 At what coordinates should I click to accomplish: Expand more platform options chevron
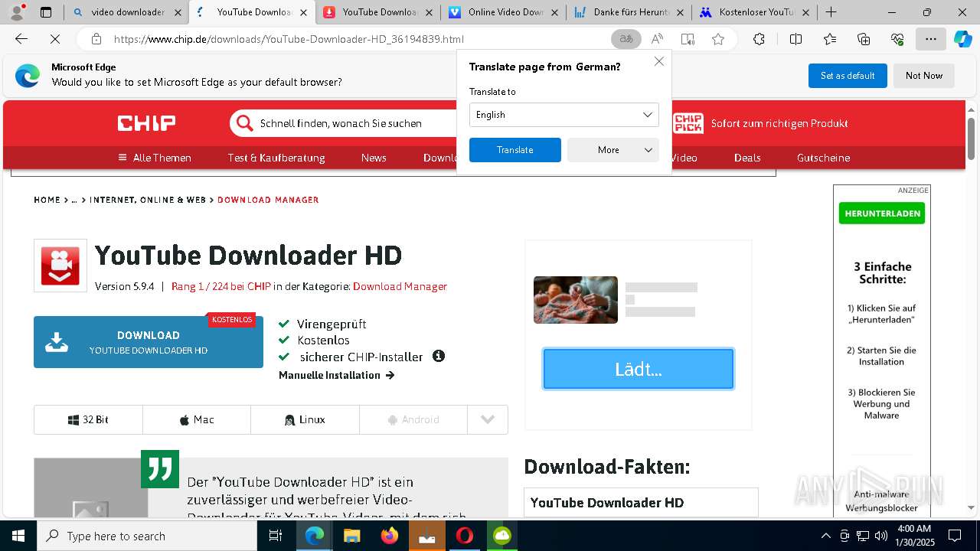tap(488, 419)
